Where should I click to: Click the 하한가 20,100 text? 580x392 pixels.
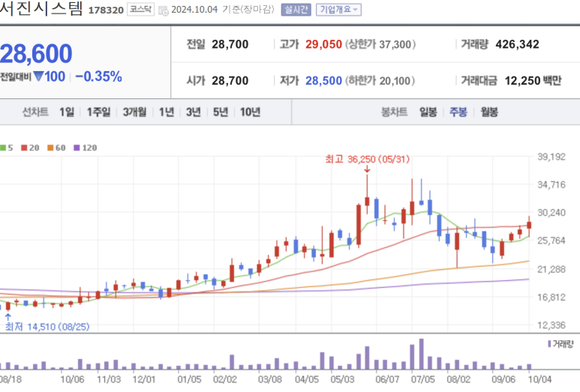380,80
